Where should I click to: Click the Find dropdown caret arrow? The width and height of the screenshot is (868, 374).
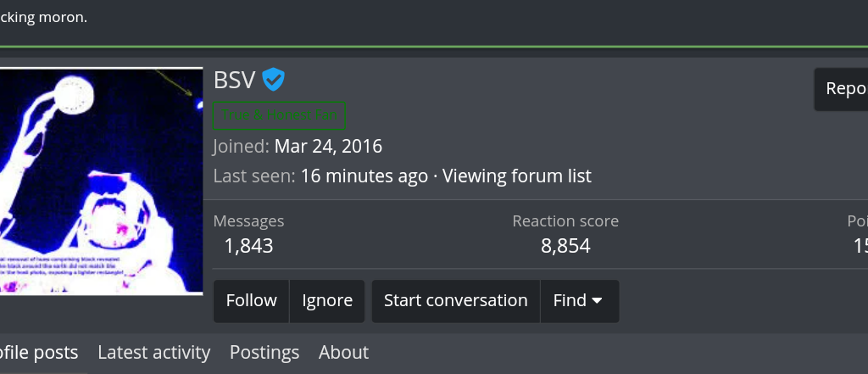coord(597,301)
